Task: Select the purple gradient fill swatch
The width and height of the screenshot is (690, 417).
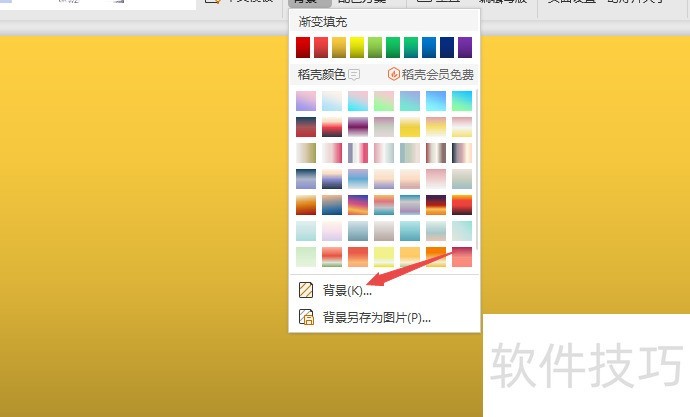Action: tap(465, 48)
